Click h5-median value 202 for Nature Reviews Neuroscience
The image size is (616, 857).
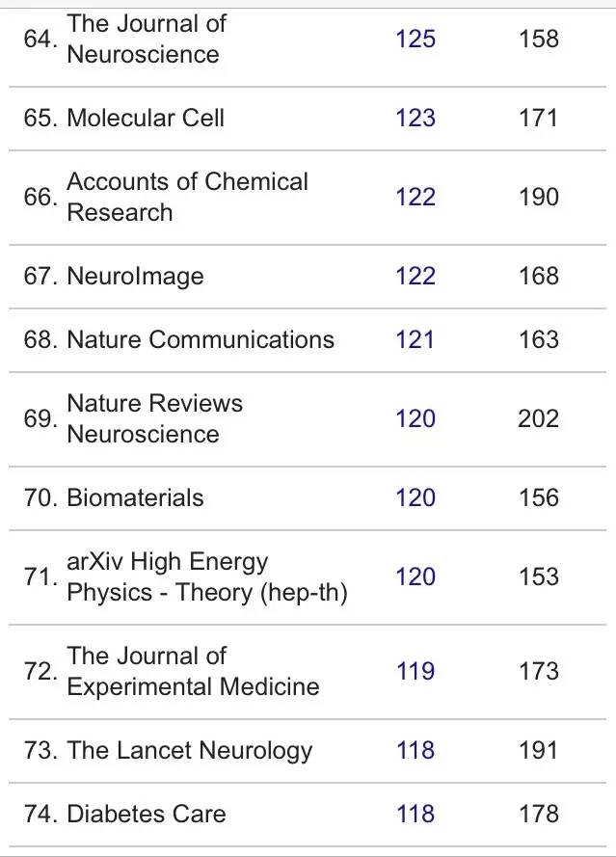pos(538,419)
